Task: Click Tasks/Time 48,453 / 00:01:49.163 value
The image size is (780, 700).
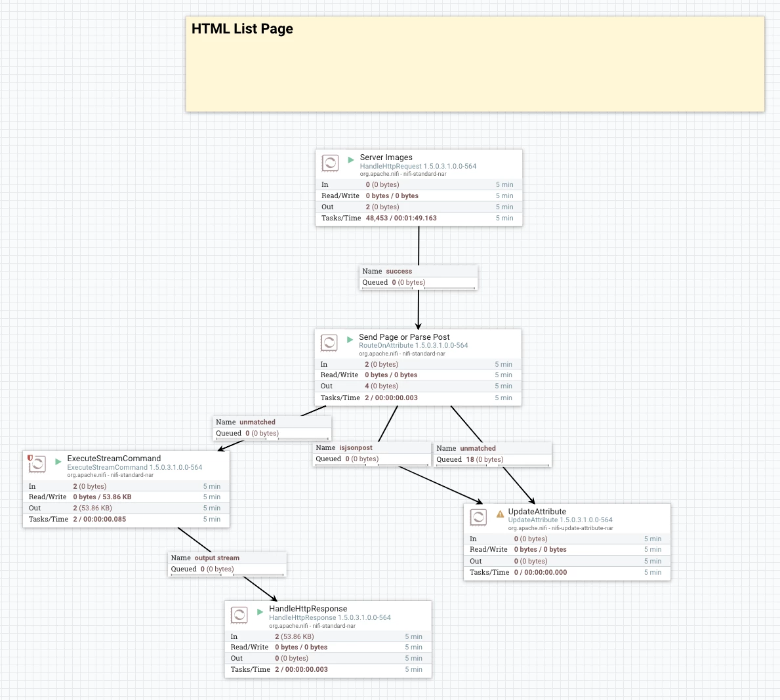Action: click(401, 218)
